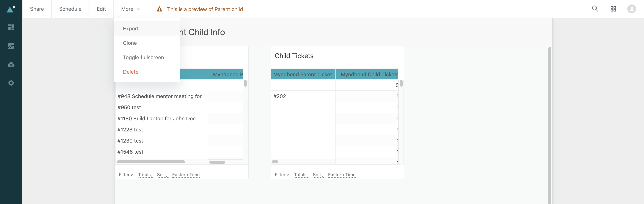Image resolution: width=644 pixels, height=204 pixels.
Task: Open the Zendesk Explore home logo
Action: click(11, 9)
